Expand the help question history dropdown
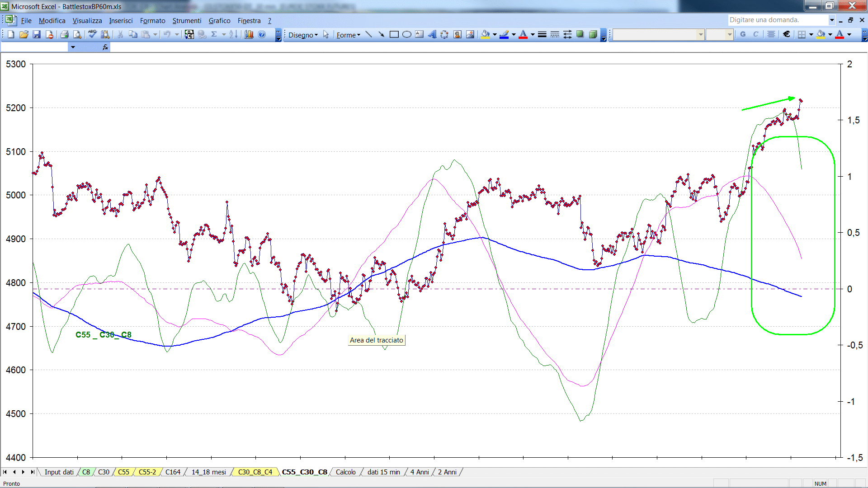Screen dimensions: 868x488 coord(831,20)
